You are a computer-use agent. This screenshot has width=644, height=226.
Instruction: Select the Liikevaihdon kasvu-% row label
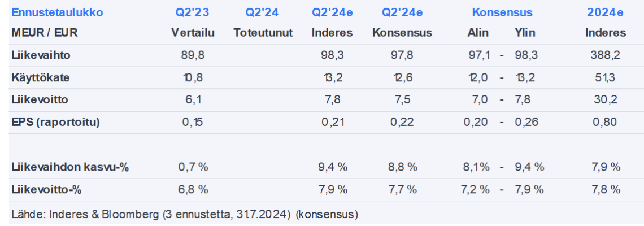[70, 167]
